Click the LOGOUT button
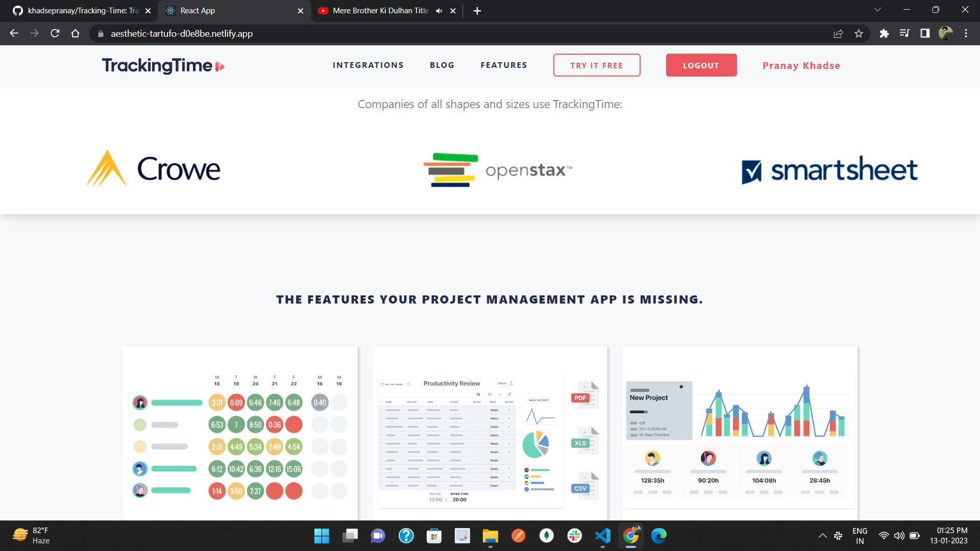 [701, 65]
